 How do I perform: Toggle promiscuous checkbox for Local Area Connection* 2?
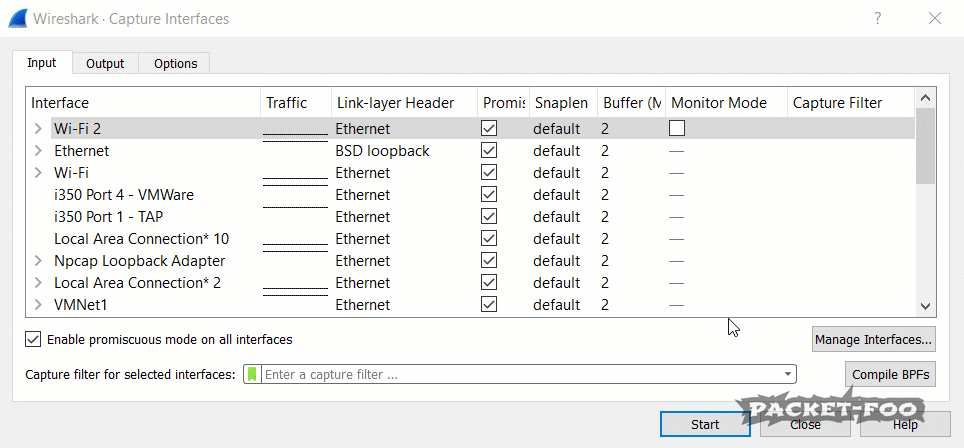[489, 283]
